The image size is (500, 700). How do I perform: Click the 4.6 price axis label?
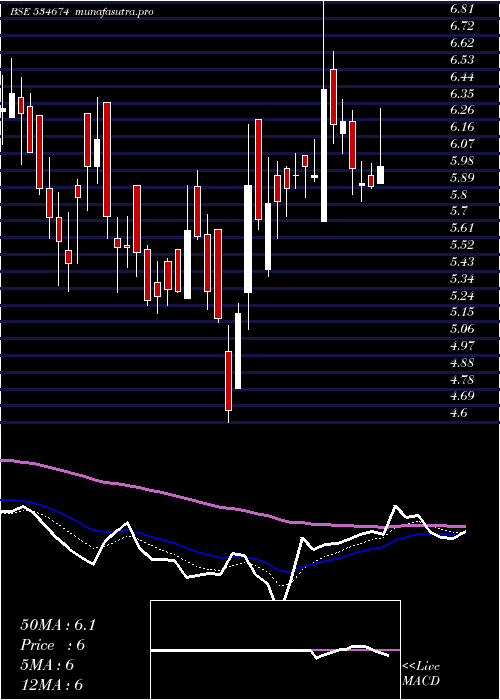point(459,412)
